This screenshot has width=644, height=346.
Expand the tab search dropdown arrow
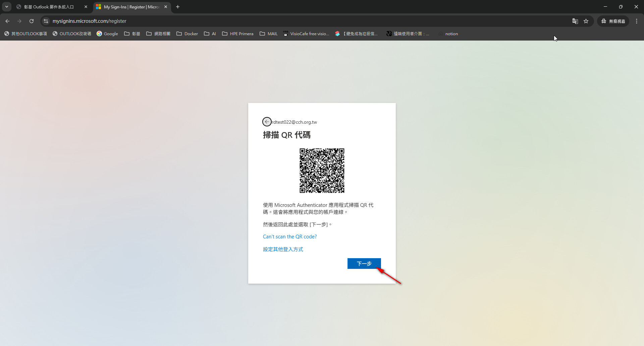7,7
